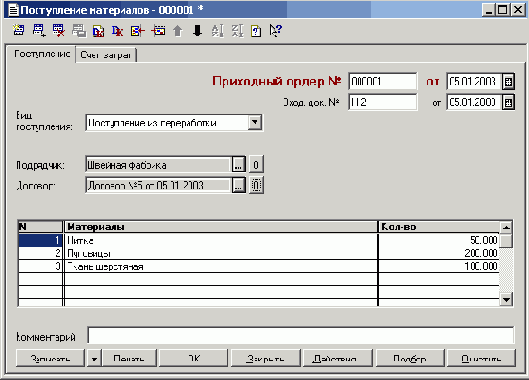
Task: Click the gray move row up arrow
Action: click(x=177, y=31)
